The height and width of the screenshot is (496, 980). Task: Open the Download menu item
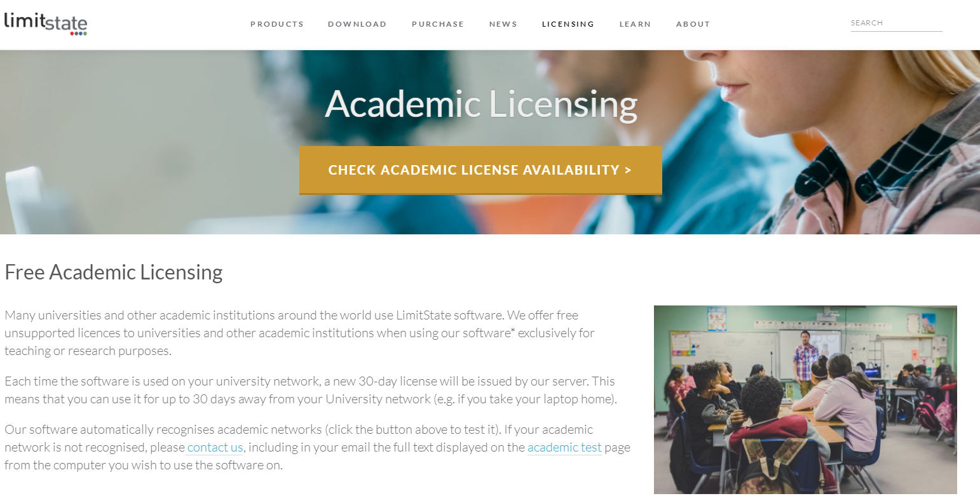coord(357,24)
